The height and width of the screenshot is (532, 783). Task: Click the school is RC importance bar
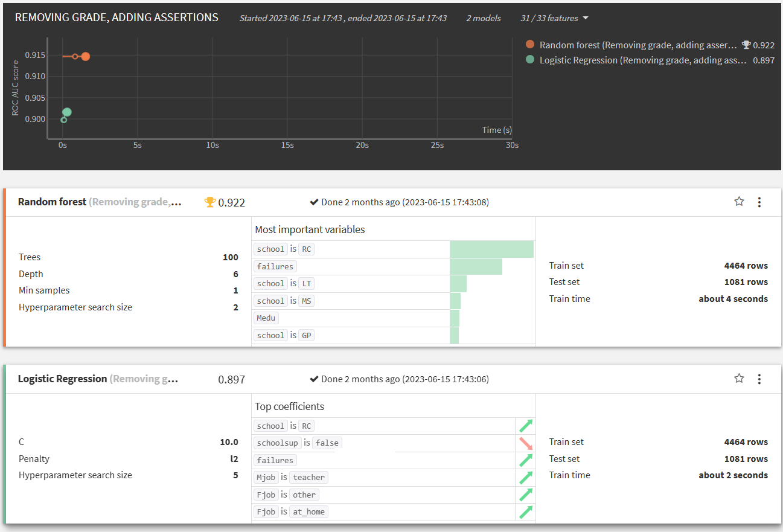pyautogui.click(x=492, y=249)
